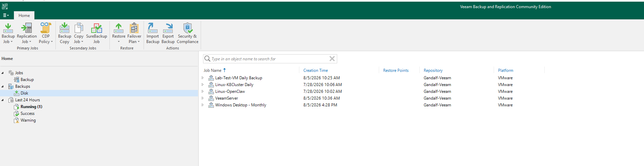644x166 pixels.
Task: Clear the search box with the X
Action: [332, 59]
